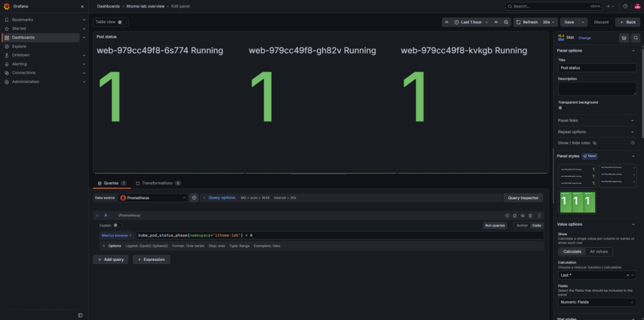Close the side navigation menu

tap(82, 6)
